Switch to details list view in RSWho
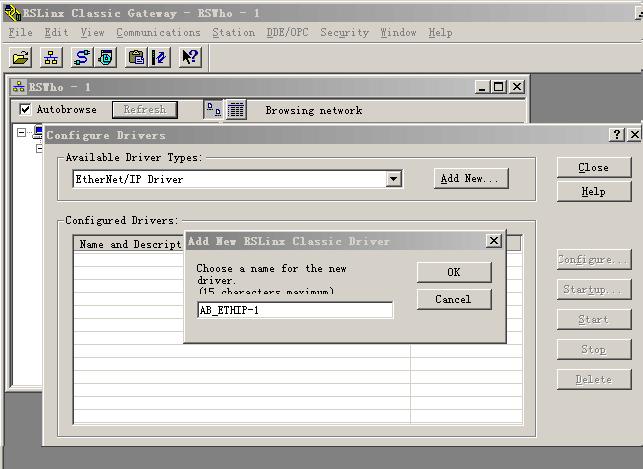 (236, 109)
